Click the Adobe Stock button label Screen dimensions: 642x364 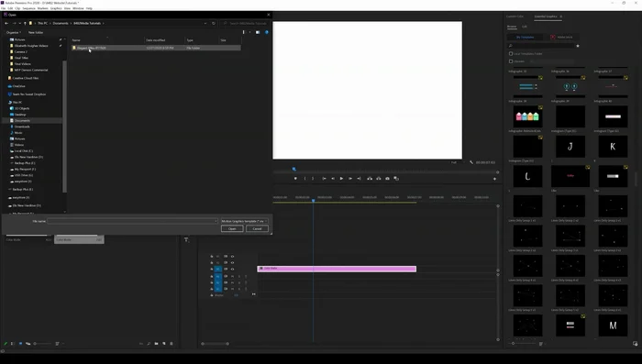565,38
